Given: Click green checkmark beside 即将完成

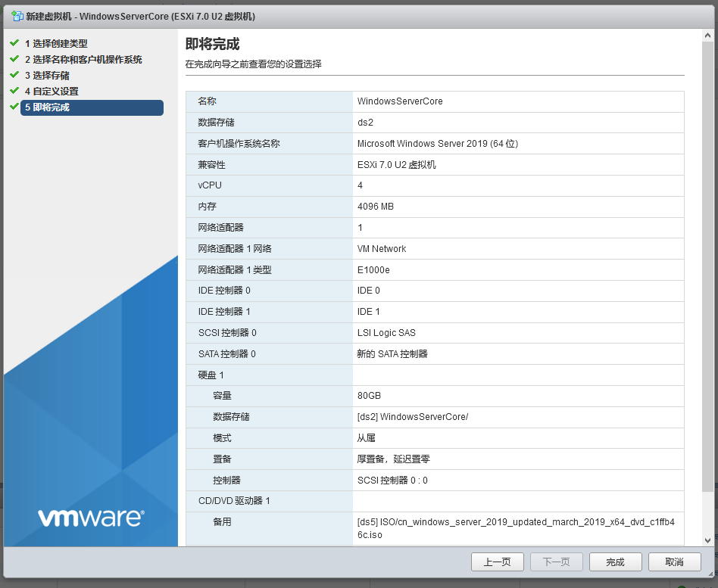Looking at the screenshot, I should click(14, 107).
